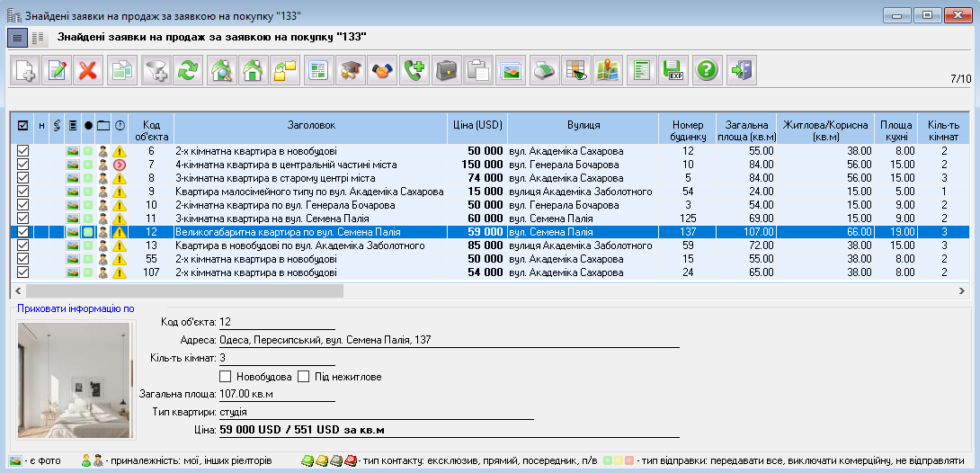The image size is (980, 473).
Task: Click the red X delete icon
Action: point(86,71)
